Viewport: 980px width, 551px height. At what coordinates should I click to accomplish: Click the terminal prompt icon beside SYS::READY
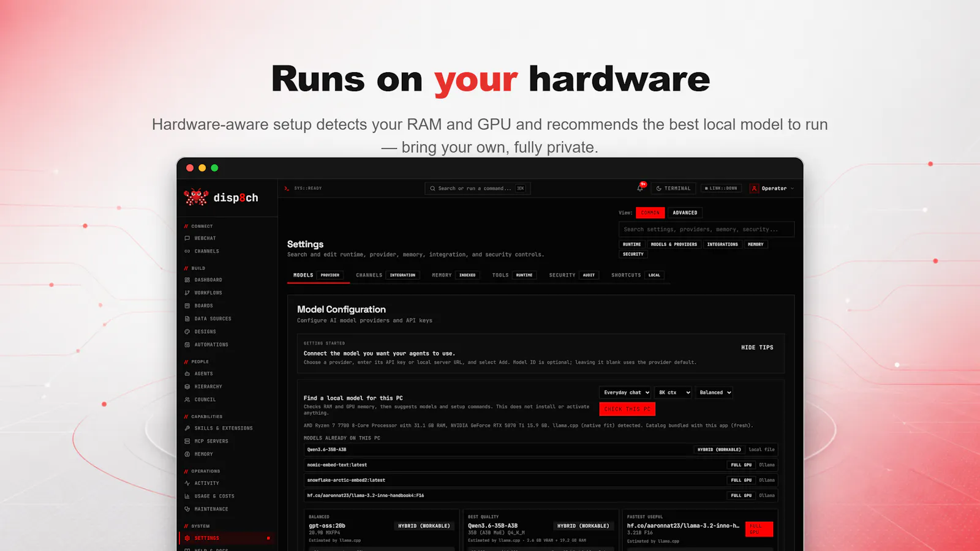click(287, 189)
